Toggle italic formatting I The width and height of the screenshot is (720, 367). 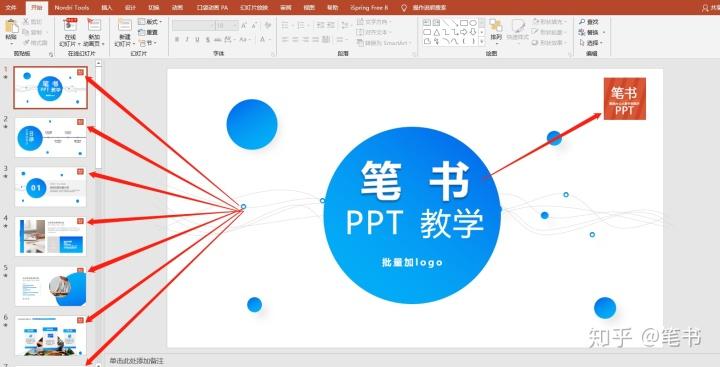pyautogui.click(x=187, y=40)
